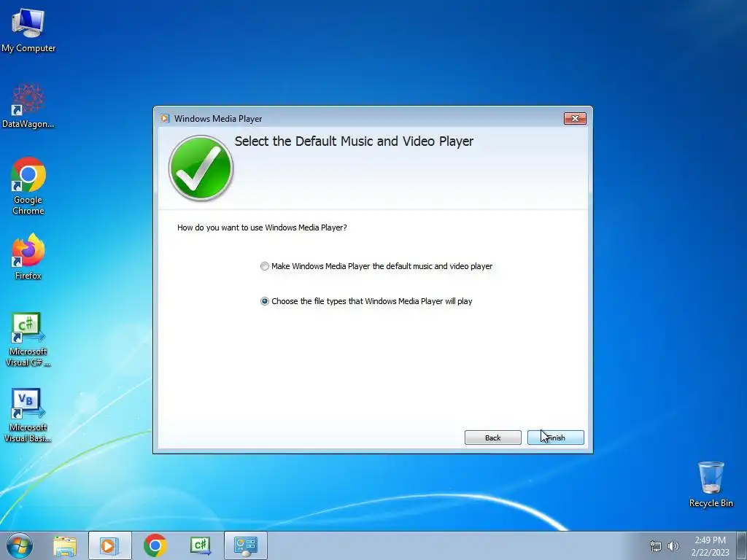Screen dimensions: 747x560
Task: Click the Back button
Action: pos(492,437)
